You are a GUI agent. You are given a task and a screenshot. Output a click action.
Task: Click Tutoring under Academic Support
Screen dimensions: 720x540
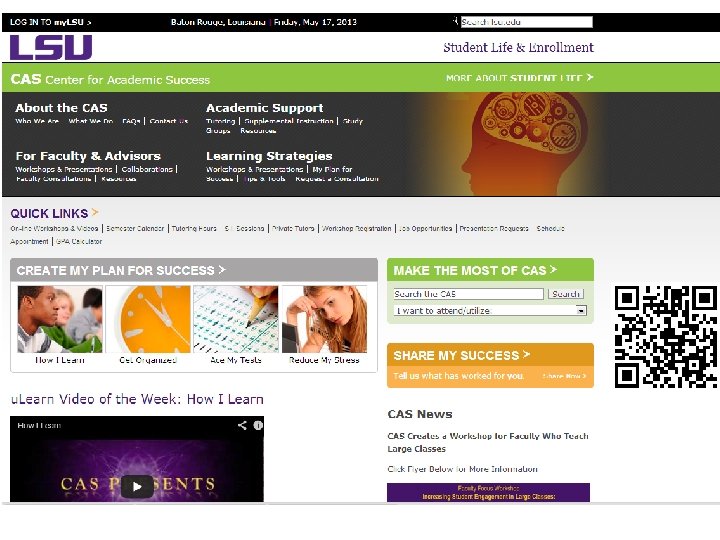pos(220,121)
